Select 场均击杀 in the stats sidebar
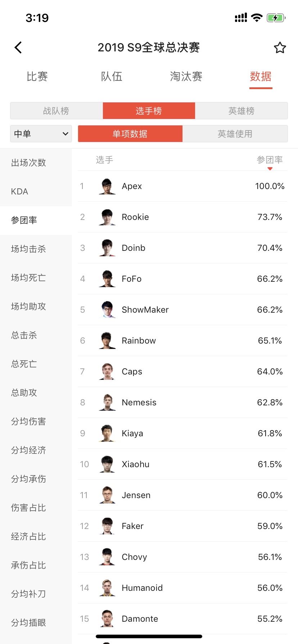298x644 pixels. (x=28, y=249)
